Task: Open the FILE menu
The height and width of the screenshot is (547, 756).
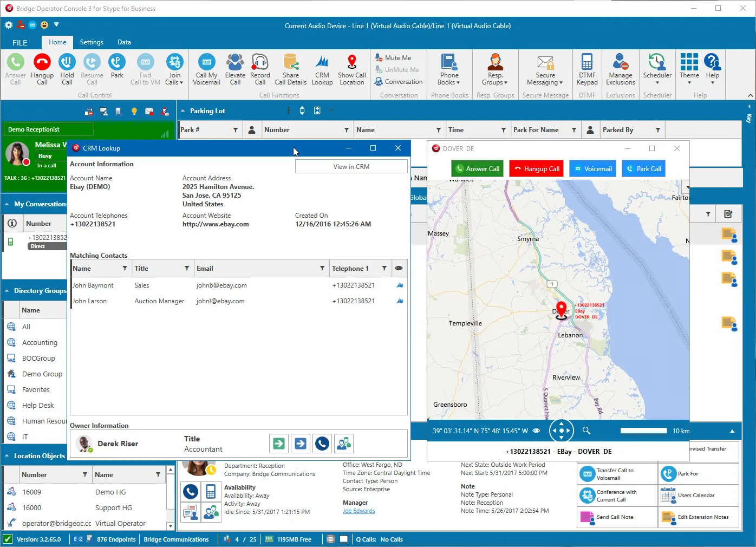Action: point(20,43)
